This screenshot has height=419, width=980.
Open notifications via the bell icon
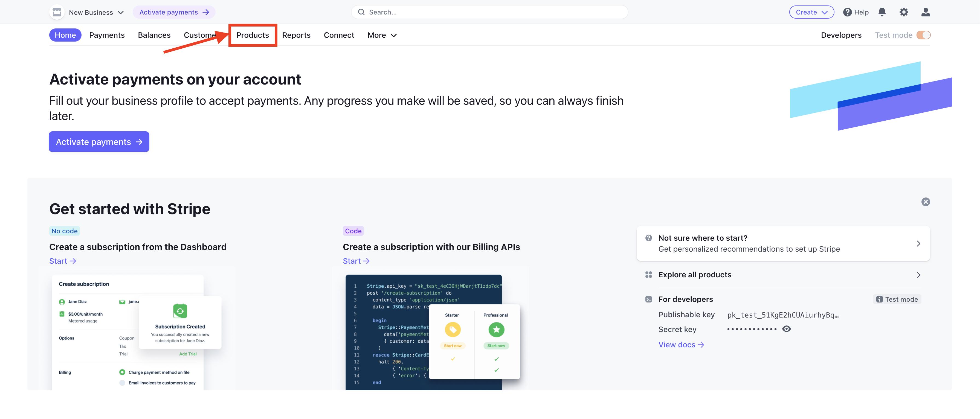pyautogui.click(x=882, y=12)
